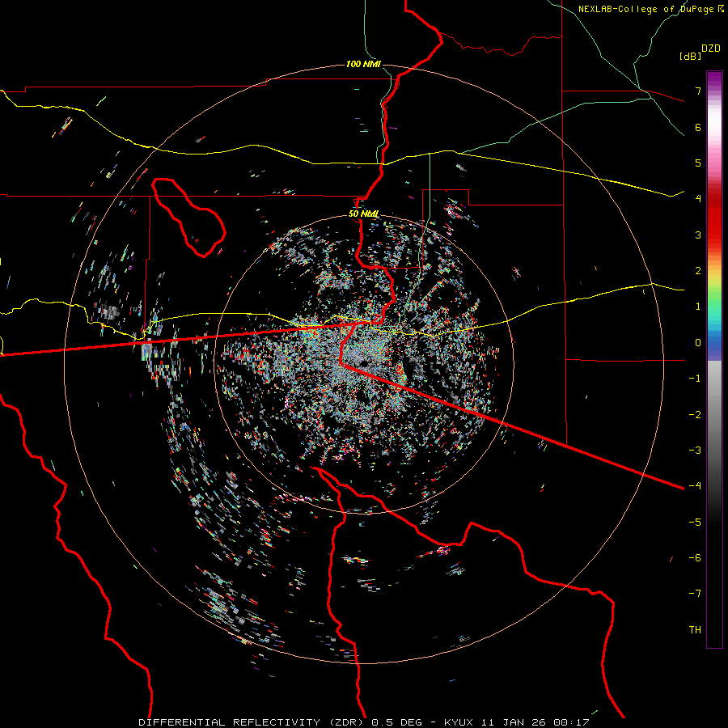Click the legend value 2

point(698,271)
